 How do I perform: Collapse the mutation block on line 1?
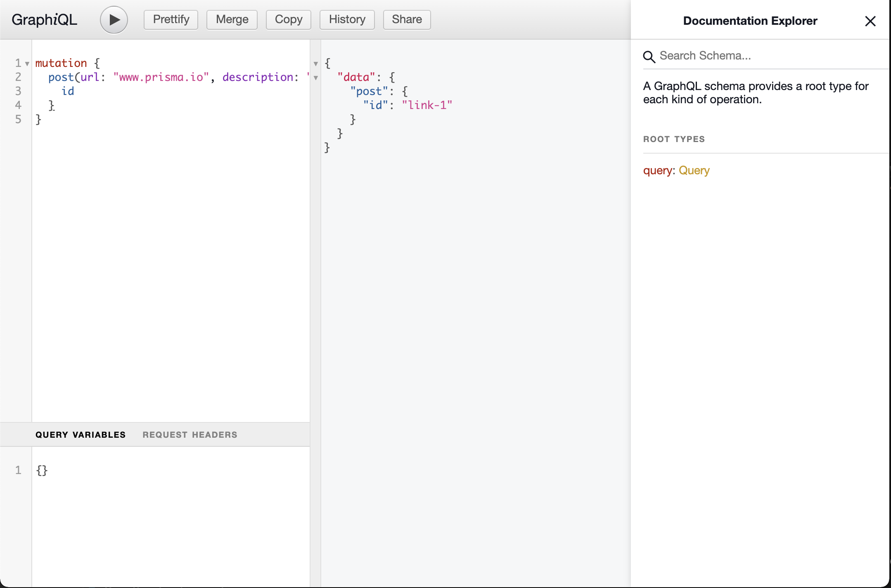click(x=27, y=64)
